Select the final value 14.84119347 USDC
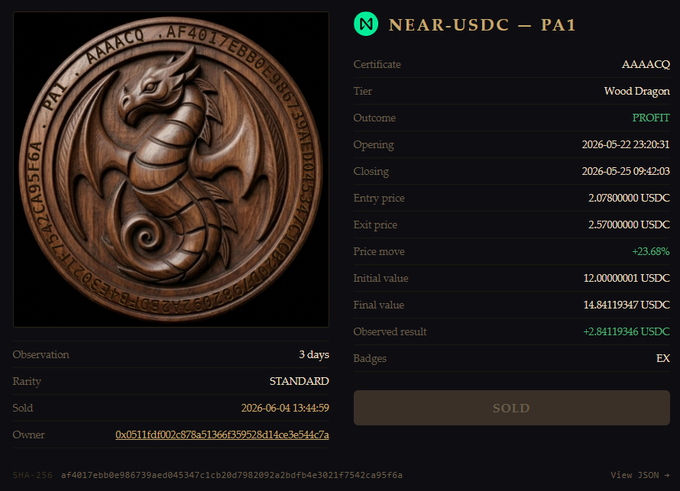Screen dimensions: 680x491 point(627,305)
